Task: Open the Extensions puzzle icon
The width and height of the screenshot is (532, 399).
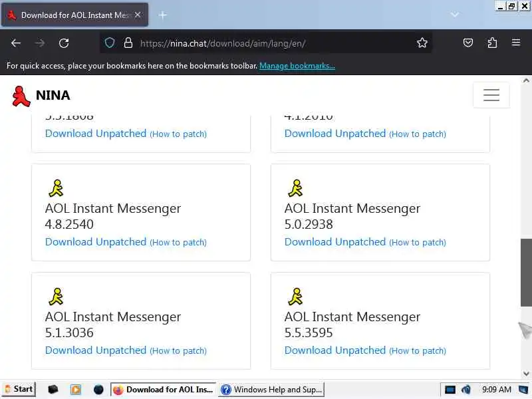Action: tap(492, 43)
